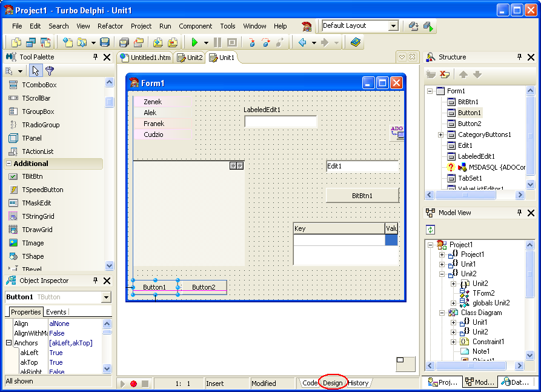
Task: Click the Tool Palette filter funnel icon
Action: pyautogui.click(x=50, y=71)
